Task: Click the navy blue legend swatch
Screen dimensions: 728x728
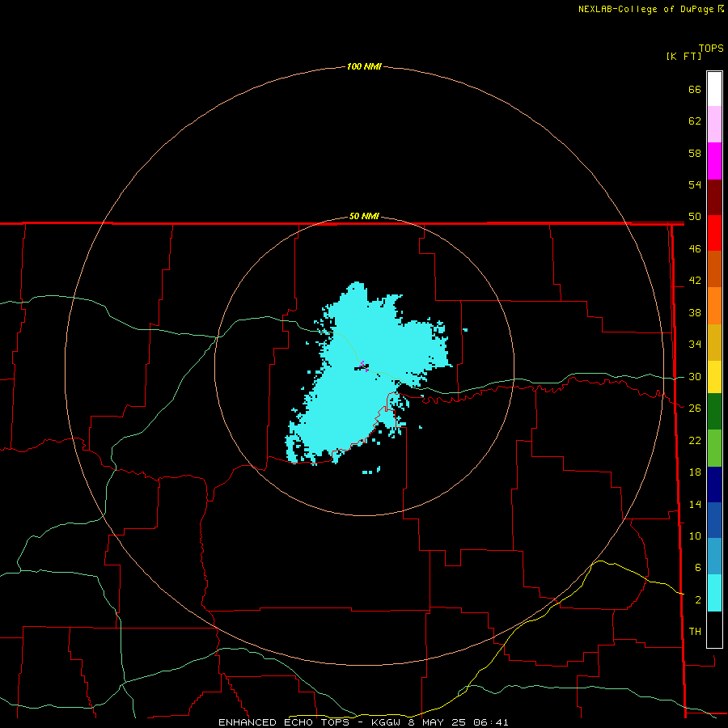Action: pyautogui.click(x=714, y=485)
